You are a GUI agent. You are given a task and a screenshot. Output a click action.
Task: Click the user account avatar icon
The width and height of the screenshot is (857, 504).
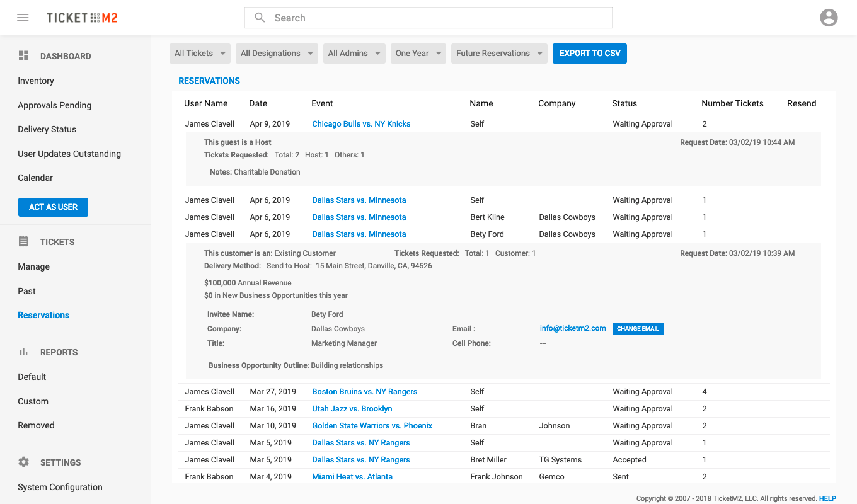[829, 18]
